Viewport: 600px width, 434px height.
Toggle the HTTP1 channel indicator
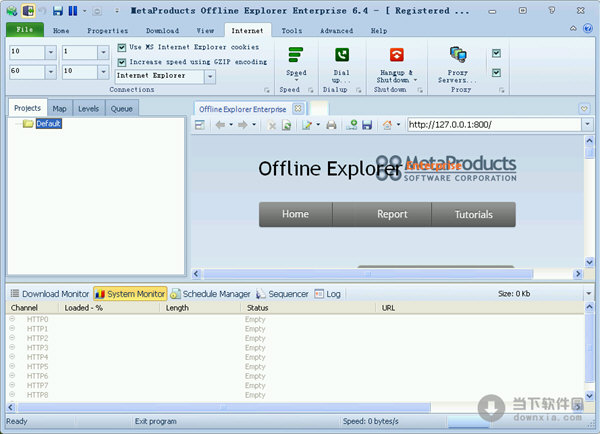[x=12, y=328]
